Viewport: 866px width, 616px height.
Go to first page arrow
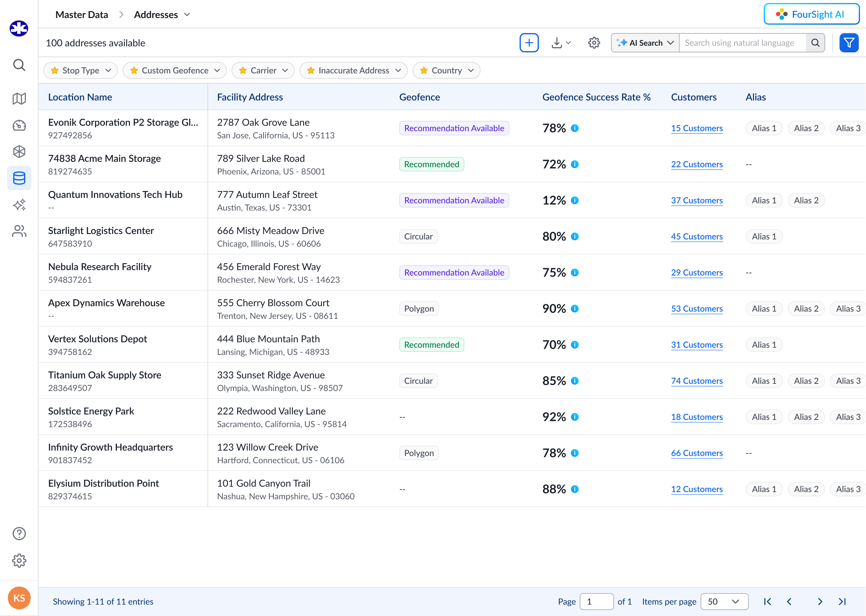point(767,602)
